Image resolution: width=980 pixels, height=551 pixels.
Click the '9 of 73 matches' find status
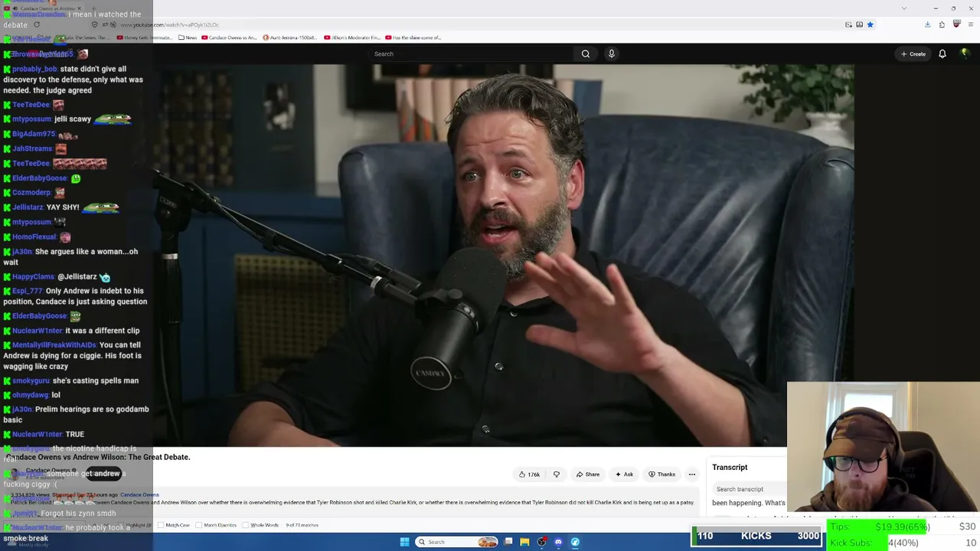302,525
